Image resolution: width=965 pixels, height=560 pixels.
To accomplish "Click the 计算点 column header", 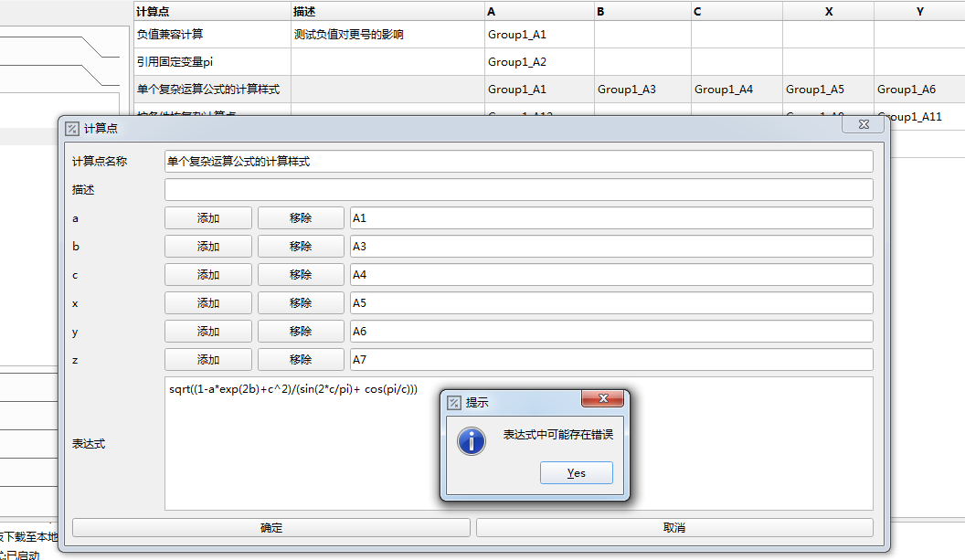I will point(210,11).
